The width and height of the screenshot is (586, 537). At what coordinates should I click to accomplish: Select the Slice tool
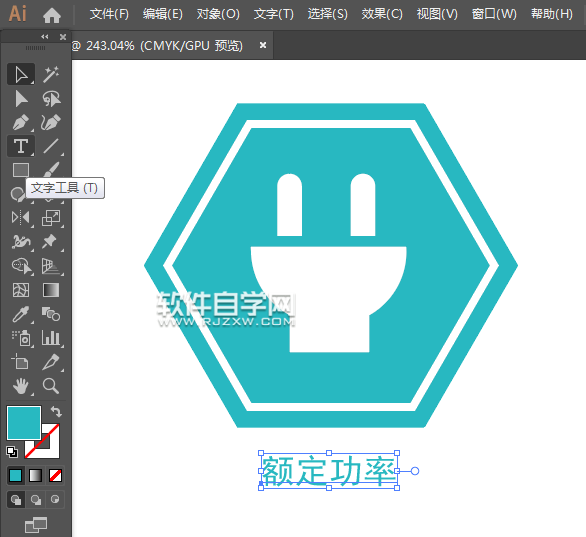51,362
